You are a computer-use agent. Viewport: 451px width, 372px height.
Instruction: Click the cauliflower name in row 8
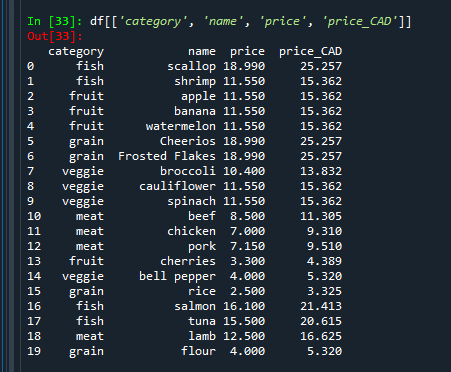pos(177,186)
